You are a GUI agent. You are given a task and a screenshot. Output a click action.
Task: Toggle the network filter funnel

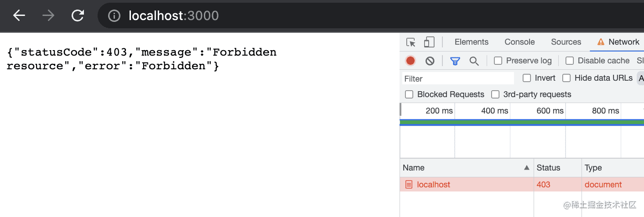click(x=455, y=61)
